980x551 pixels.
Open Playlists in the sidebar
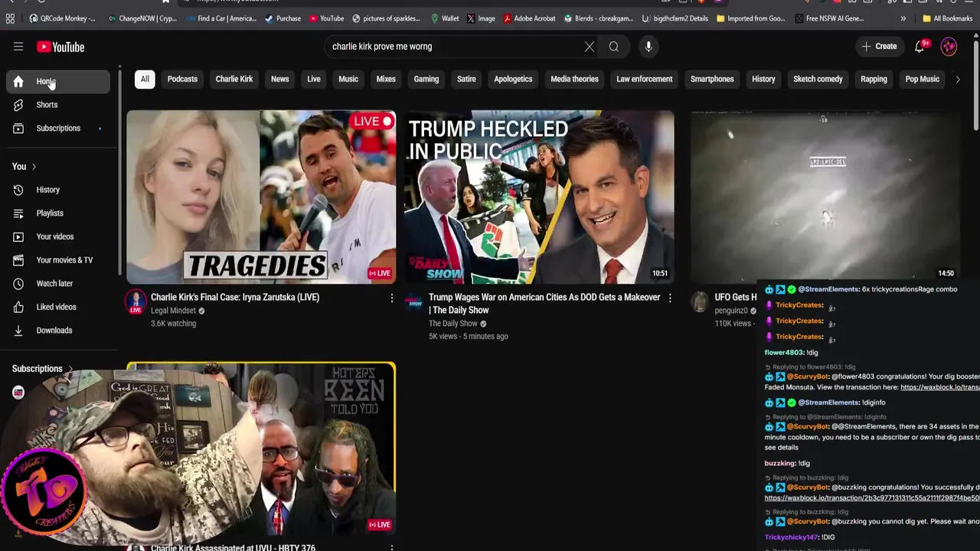[x=57, y=214]
